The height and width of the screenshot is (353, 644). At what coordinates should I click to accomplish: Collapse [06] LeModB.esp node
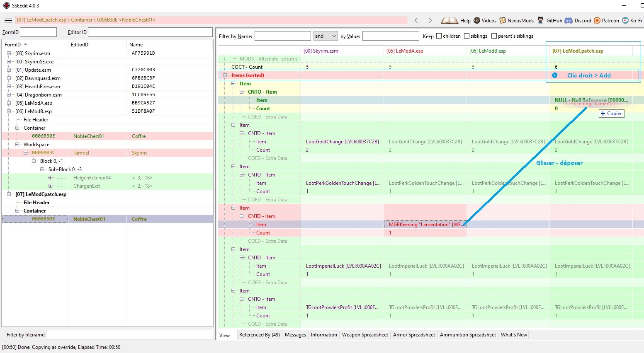tap(9, 111)
